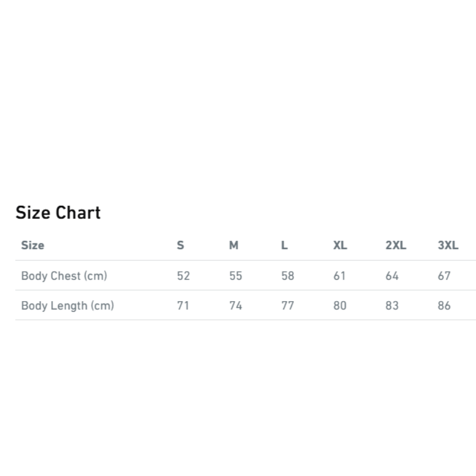Click length value 80 for size XL

[x=339, y=306]
